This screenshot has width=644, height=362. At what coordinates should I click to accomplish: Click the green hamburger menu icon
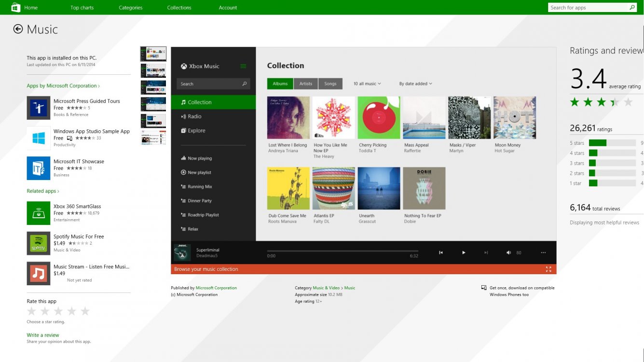point(243,66)
